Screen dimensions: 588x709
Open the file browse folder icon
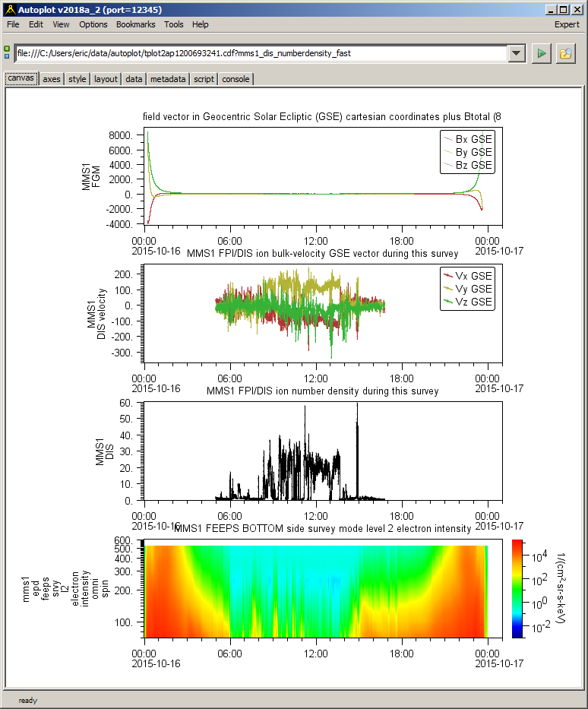point(565,53)
